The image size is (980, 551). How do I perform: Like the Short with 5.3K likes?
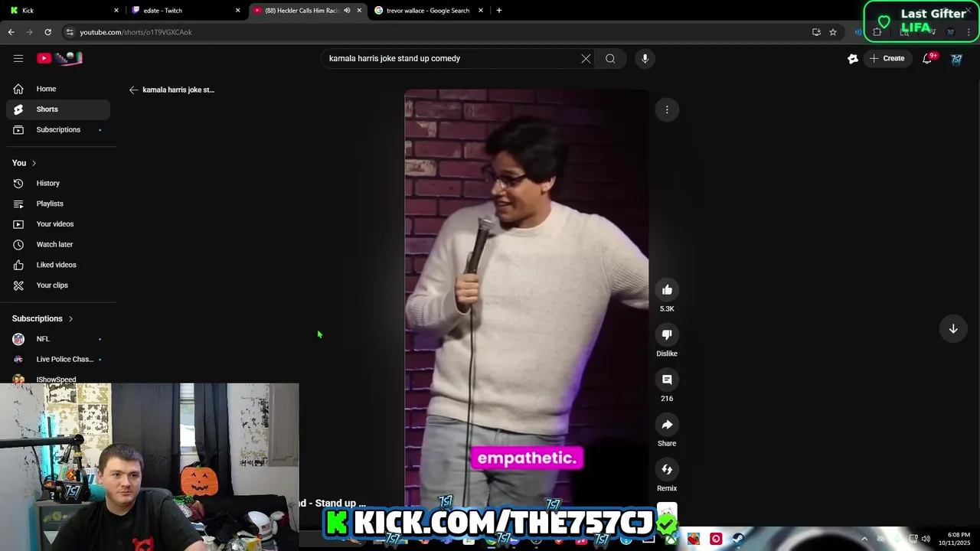[x=667, y=290]
